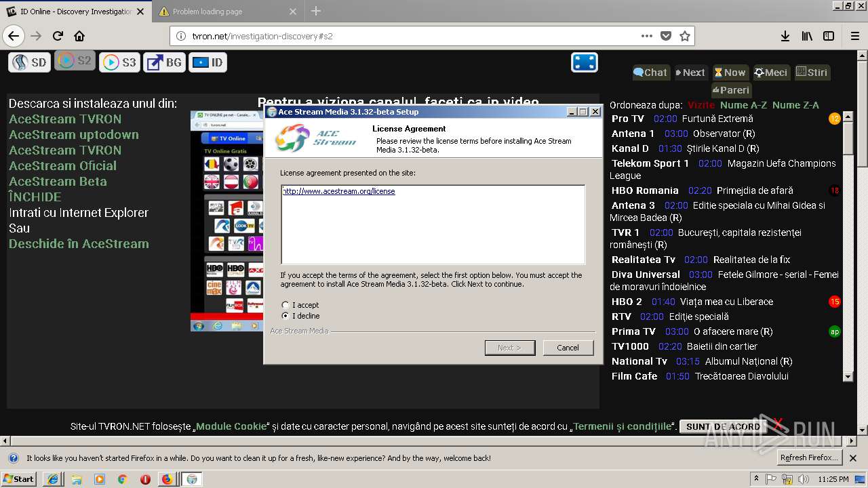This screenshot has height=488, width=868.
Task: Show site information icon in address bar
Action: (x=181, y=36)
